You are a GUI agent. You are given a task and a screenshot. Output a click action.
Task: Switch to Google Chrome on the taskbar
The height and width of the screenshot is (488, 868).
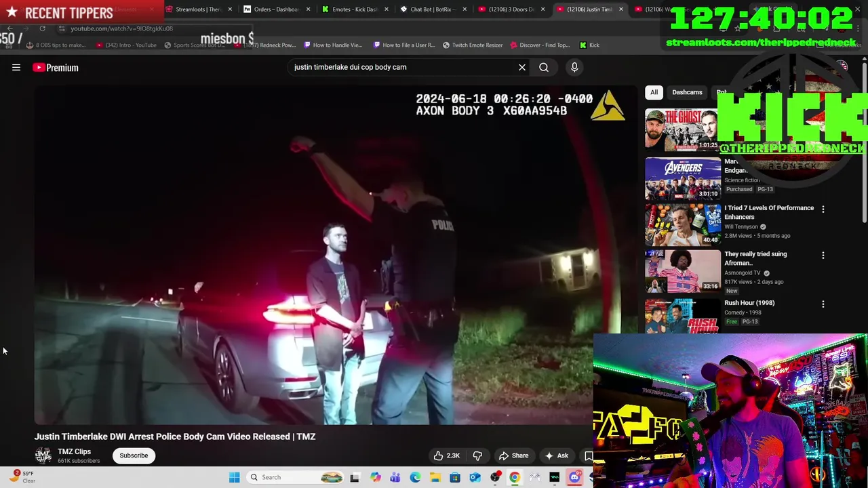[x=515, y=477]
